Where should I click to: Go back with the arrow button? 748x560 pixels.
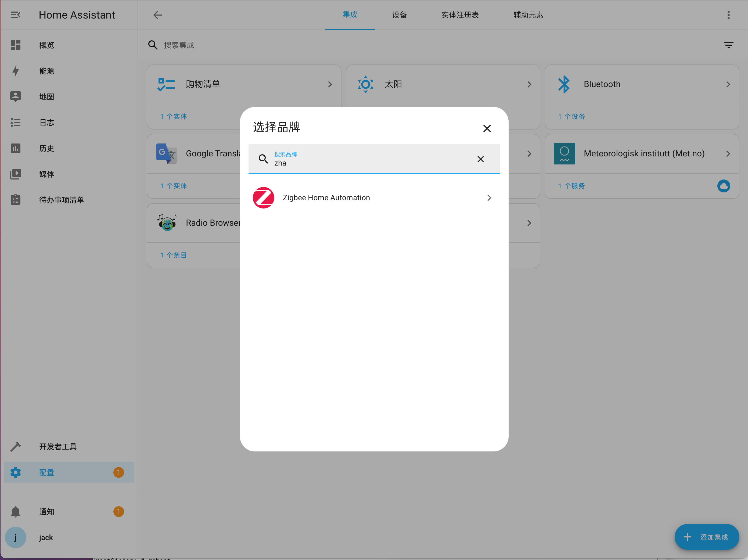pyautogui.click(x=157, y=15)
